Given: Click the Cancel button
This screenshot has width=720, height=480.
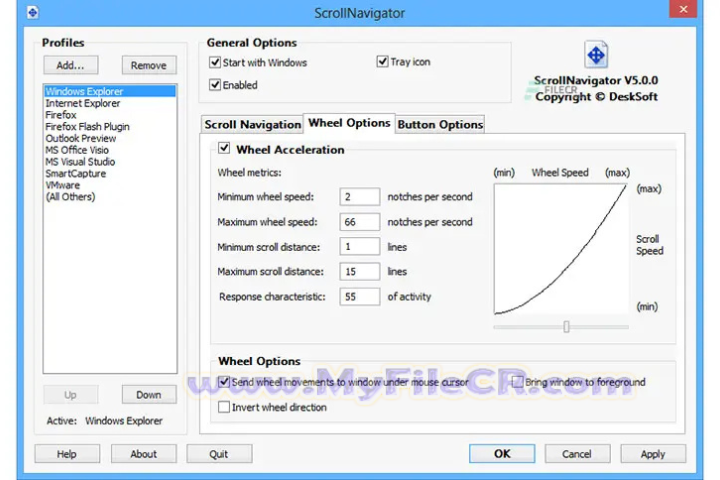Looking at the screenshot, I should point(577,454).
